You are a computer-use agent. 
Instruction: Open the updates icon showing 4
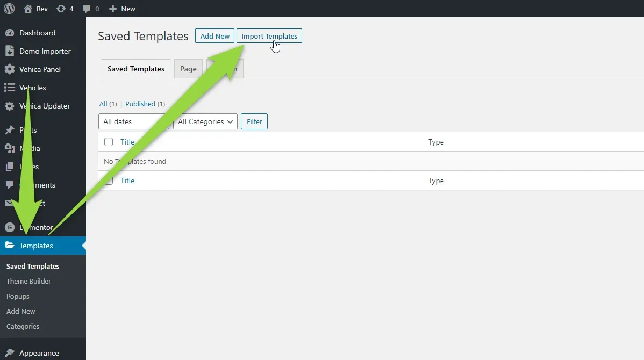61,9
